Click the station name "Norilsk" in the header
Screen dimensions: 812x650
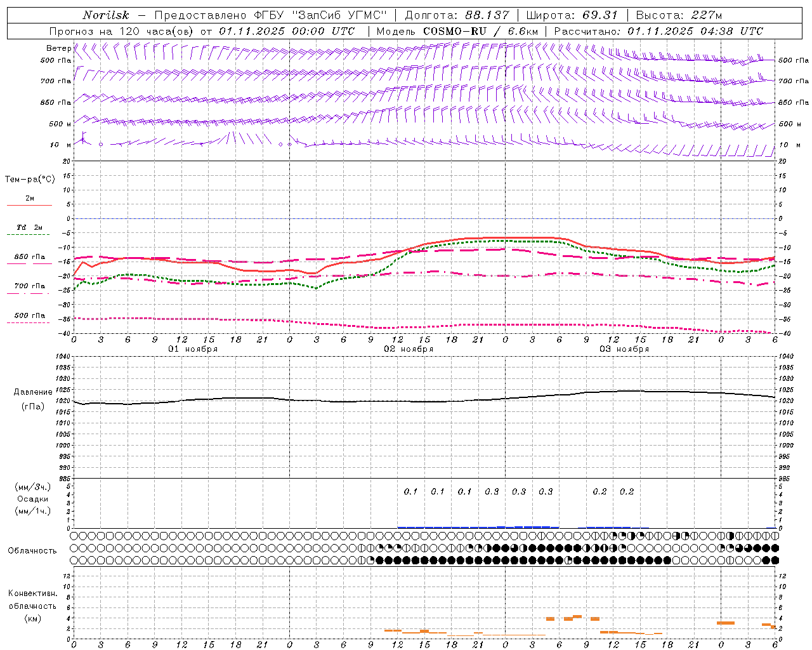tap(106, 15)
